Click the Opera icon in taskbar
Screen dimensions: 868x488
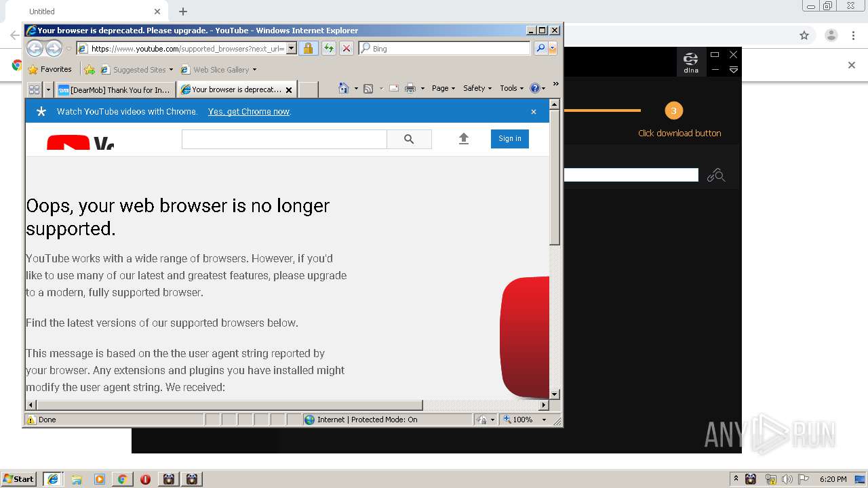(x=145, y=479)
